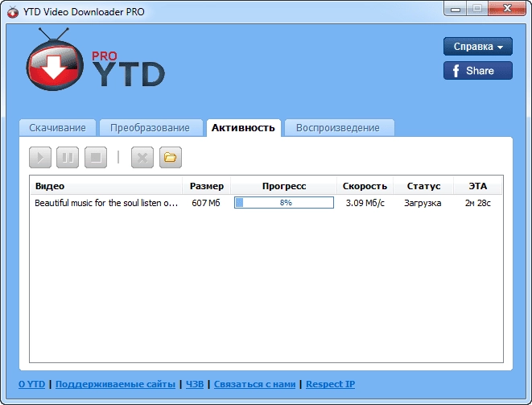Sort by the Размер column header
This screenshot has width=532, height=405.
(207, 186)
